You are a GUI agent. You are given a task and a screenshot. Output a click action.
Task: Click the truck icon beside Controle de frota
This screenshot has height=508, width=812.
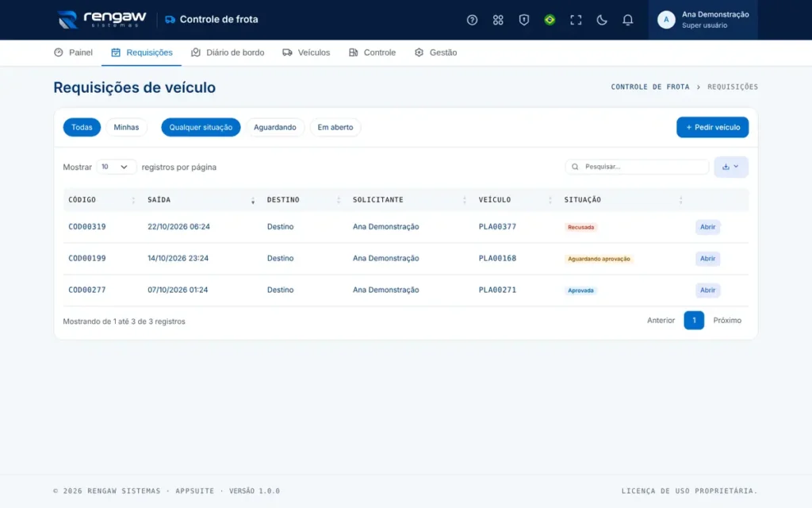pos(170,20)
